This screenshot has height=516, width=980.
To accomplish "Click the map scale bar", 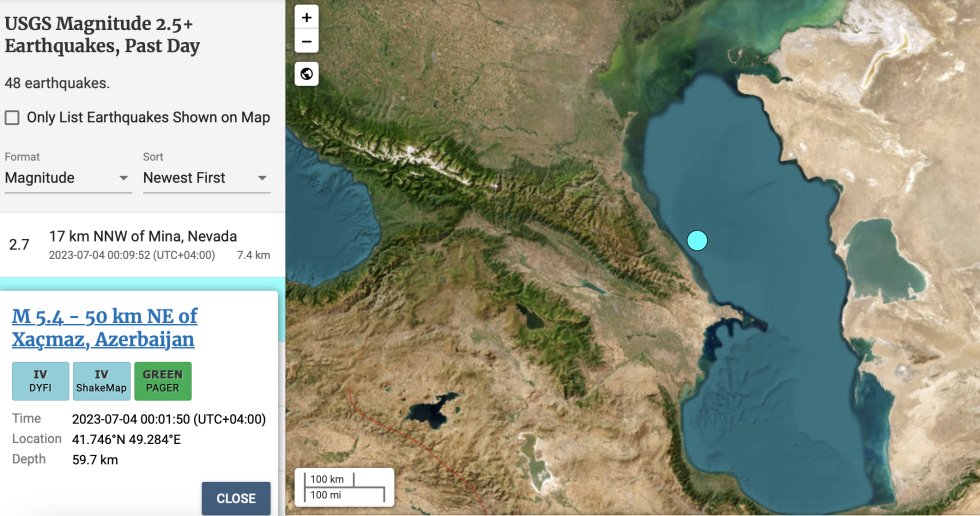I will click(344, 487).
